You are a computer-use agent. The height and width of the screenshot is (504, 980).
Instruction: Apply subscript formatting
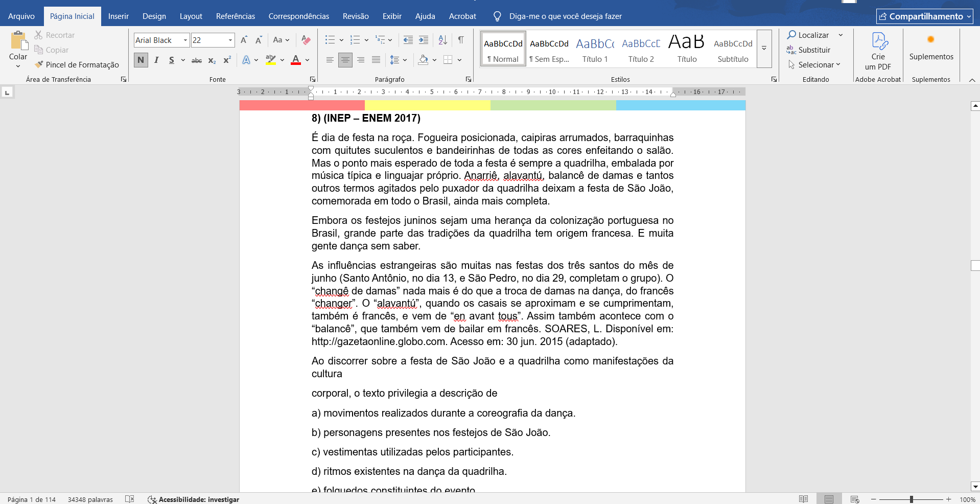tap(212, 60)
